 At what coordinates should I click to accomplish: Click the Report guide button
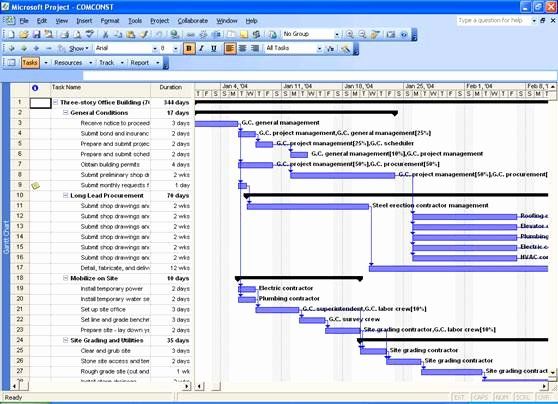point(140,63)
